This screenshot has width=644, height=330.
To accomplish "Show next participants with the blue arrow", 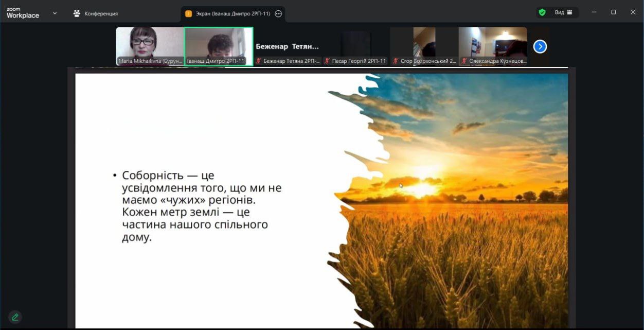I will [x=540, y=47].
